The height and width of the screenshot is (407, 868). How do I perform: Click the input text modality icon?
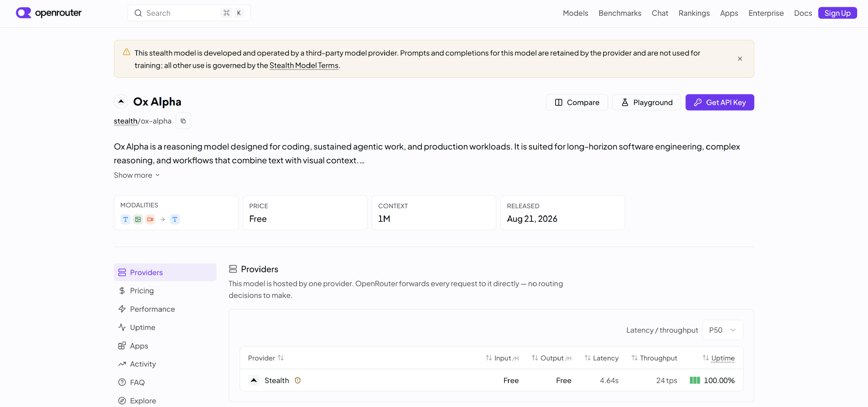click(x=125, y=220)
